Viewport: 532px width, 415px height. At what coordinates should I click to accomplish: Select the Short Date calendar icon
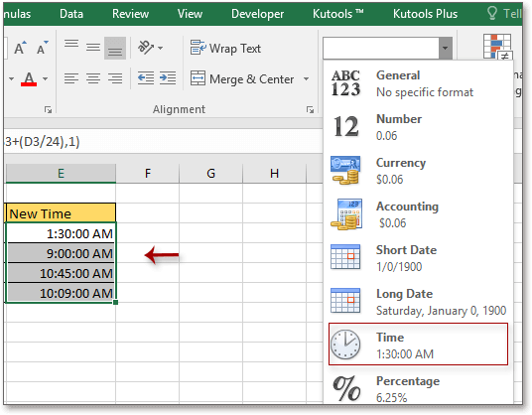345,257
